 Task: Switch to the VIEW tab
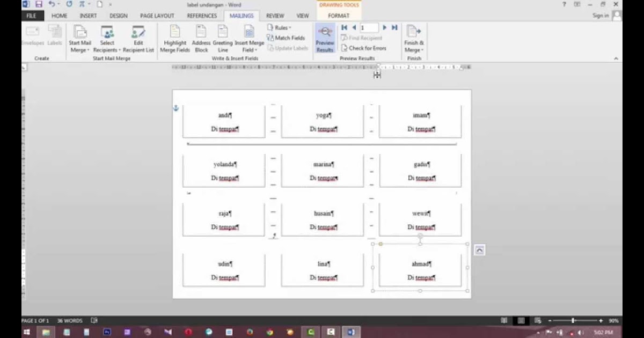tap(303, 16)
